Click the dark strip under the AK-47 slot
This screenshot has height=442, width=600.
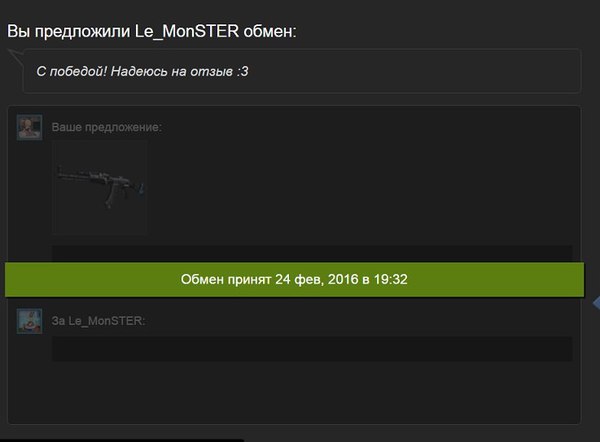pos(312,254)
